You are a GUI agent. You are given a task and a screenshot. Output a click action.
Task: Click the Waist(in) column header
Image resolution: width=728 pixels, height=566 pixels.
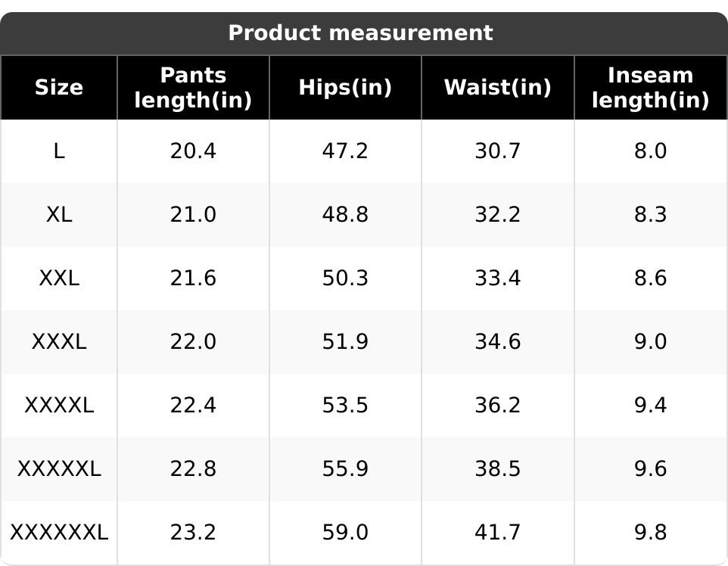coord(497,88)
